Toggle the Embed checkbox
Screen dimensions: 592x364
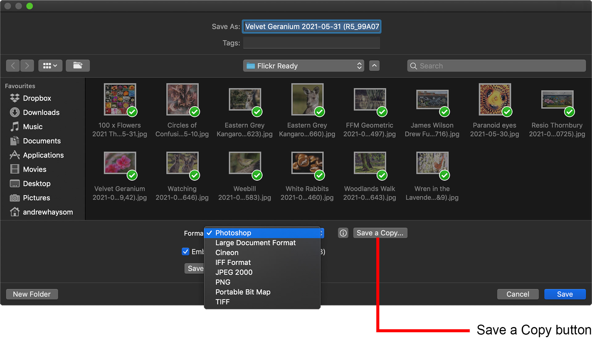click(x=185, y=252)
